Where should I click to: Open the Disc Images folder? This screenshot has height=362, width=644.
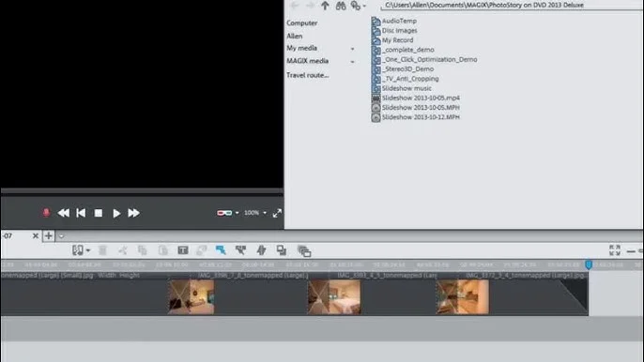pos(394,30)
